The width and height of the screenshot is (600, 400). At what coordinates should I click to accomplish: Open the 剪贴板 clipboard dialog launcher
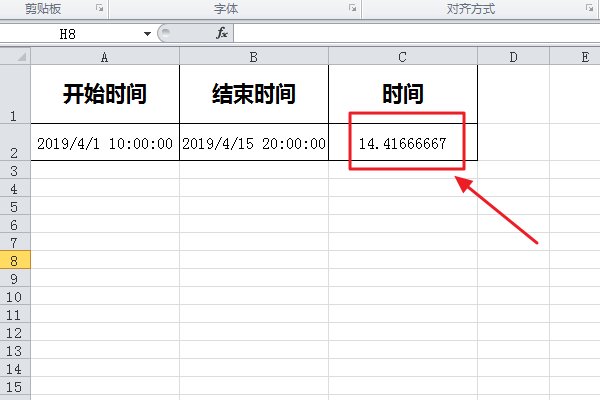(x=99, y=9)
